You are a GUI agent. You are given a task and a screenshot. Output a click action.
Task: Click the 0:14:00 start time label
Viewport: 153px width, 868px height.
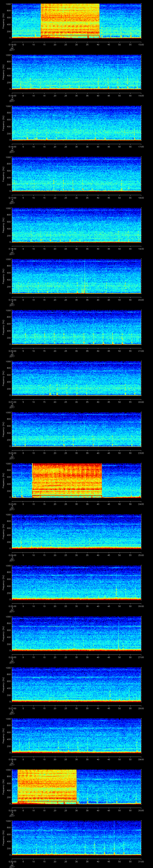pyautogui.click(x=12, y=44)
